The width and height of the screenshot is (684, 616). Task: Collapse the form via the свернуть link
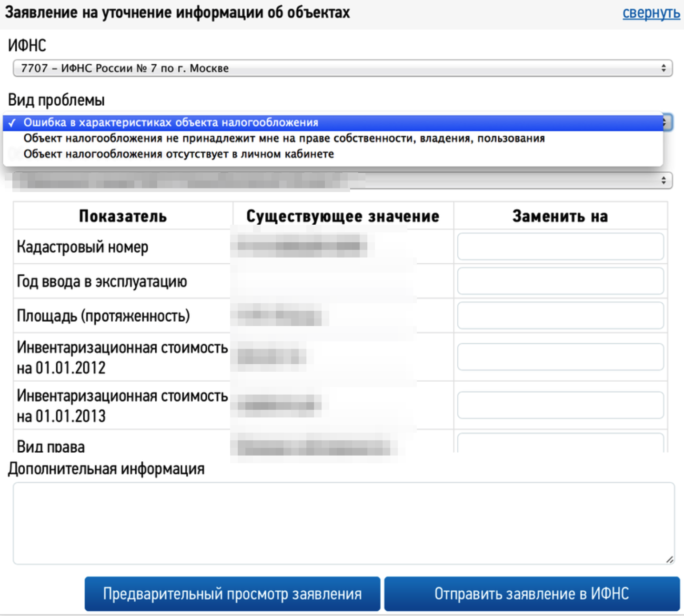pyautogui.click(x=652, y=13)
